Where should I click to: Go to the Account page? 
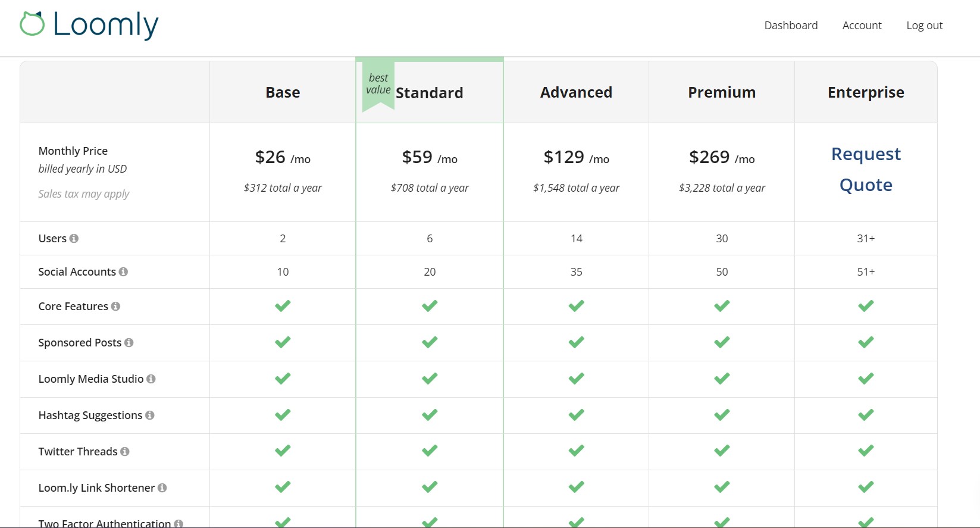[862, 26]
